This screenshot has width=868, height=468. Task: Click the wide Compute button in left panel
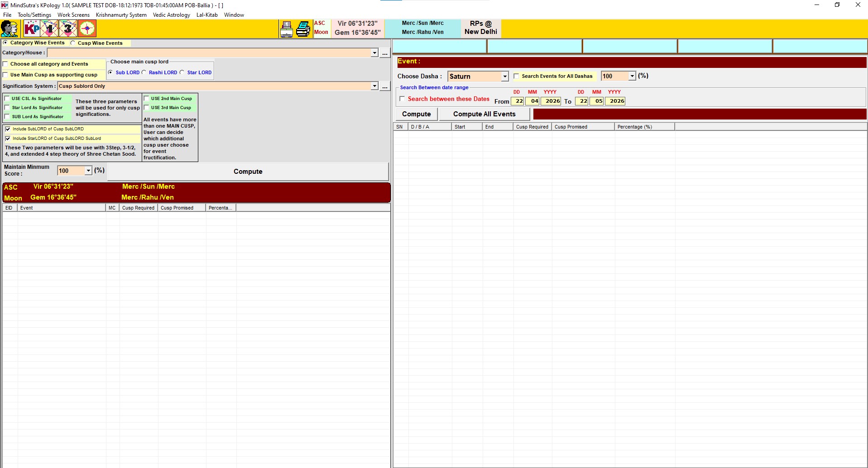click(x=248, y=172)
